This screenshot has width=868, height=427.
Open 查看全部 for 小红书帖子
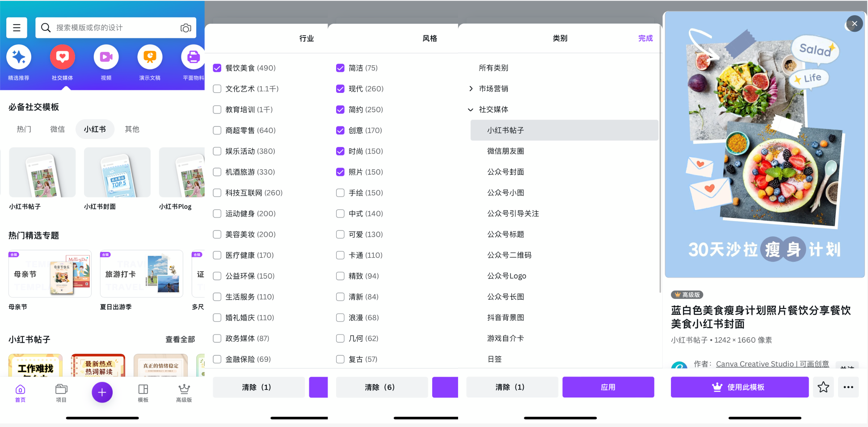(x=180, y=339)
